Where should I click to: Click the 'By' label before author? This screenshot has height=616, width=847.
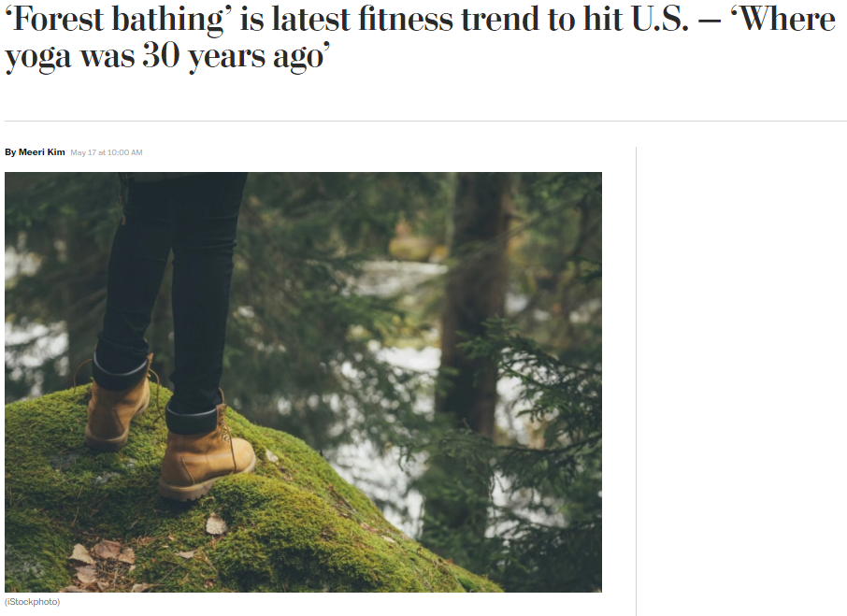pyautogui.click(x=10, y=152)
